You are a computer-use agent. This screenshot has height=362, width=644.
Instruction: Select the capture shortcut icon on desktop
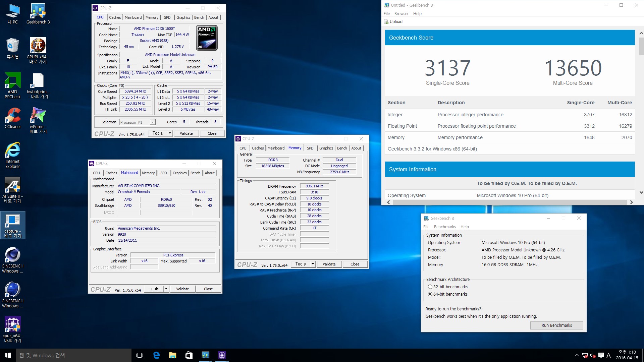13,225
